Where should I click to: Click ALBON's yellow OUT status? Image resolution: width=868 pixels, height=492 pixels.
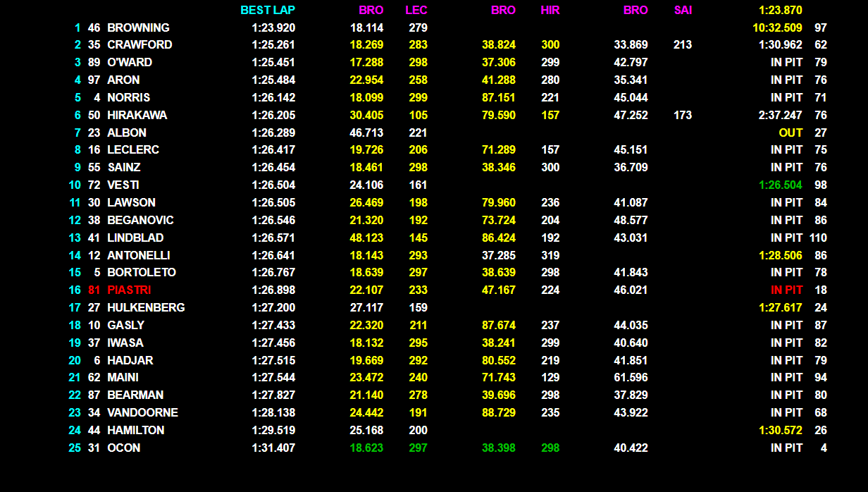[790, 133]
